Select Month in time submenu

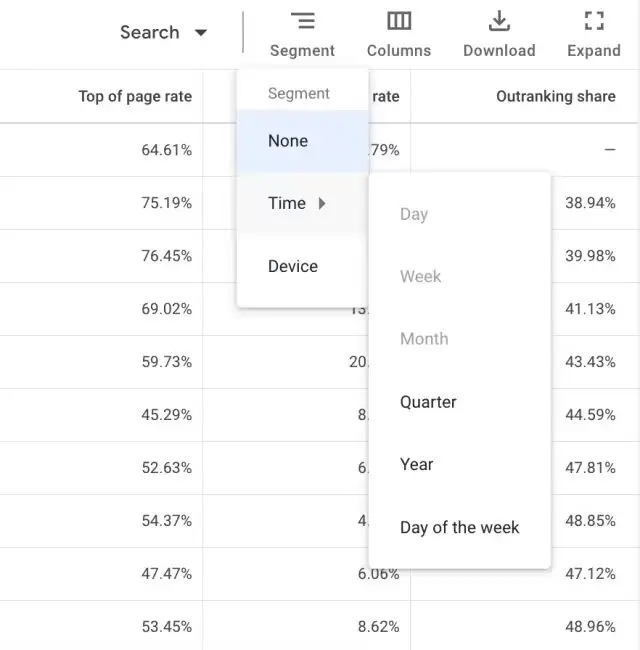click(x=424, y=339)
